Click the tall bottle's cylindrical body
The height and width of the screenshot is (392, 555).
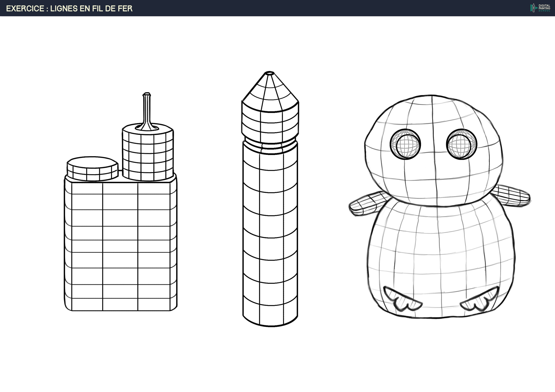pyautogui.click(x=270, y=237)
